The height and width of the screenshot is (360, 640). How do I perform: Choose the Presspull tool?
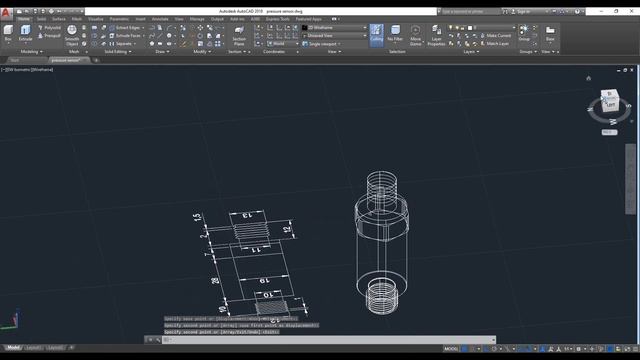point(49,36)
